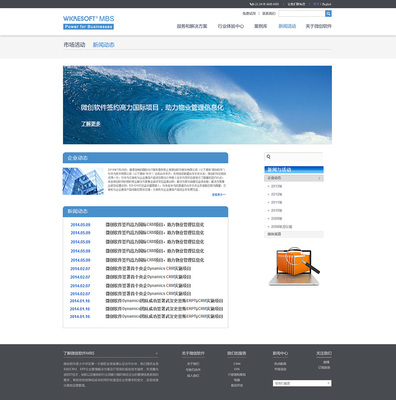
Task: Open the footer dropdown select box
Action: [302, 383]
